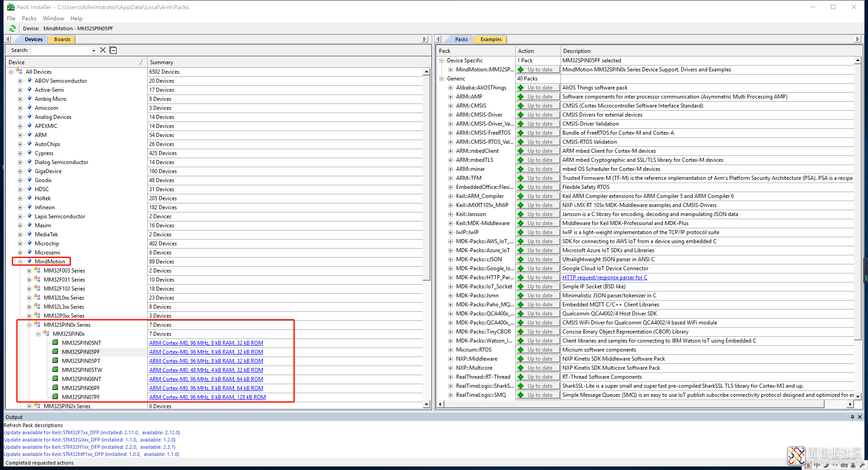The width and height of the screenshot is (868, 470).
Task: Collapse the Device Specific packs group
Action: click(441, 61)
